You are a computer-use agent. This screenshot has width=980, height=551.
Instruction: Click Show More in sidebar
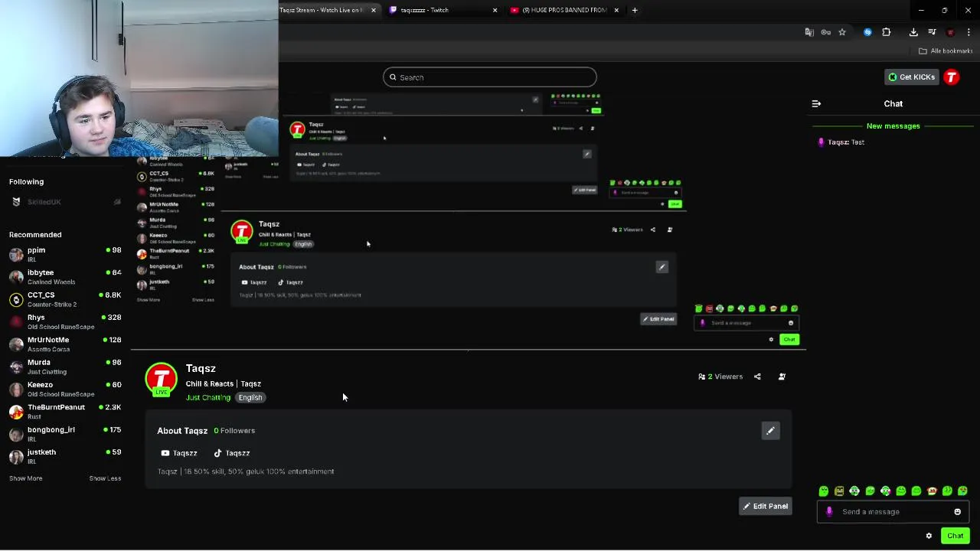[26, 478]
